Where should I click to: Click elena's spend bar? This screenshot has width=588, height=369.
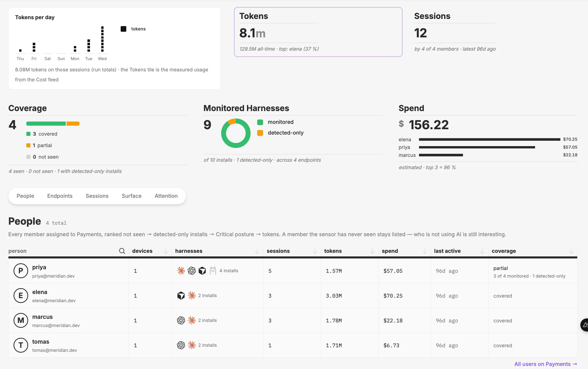(x=490, y=139)
